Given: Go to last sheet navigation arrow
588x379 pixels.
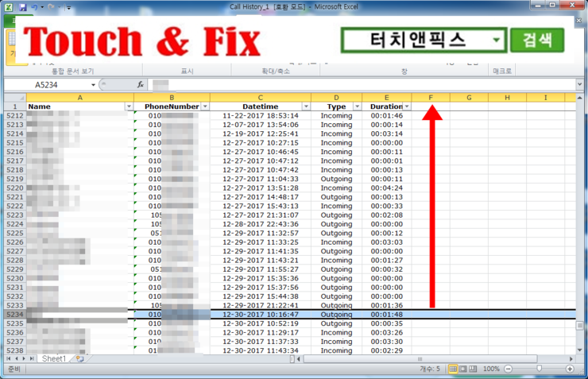Looking at the screenshot, I should pyautogui.click(x=32, y=359).
